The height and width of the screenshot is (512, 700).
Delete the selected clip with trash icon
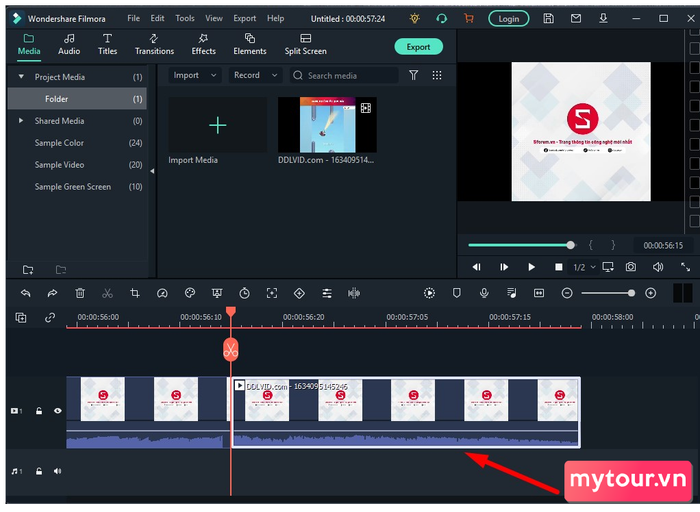coord(80,293)
